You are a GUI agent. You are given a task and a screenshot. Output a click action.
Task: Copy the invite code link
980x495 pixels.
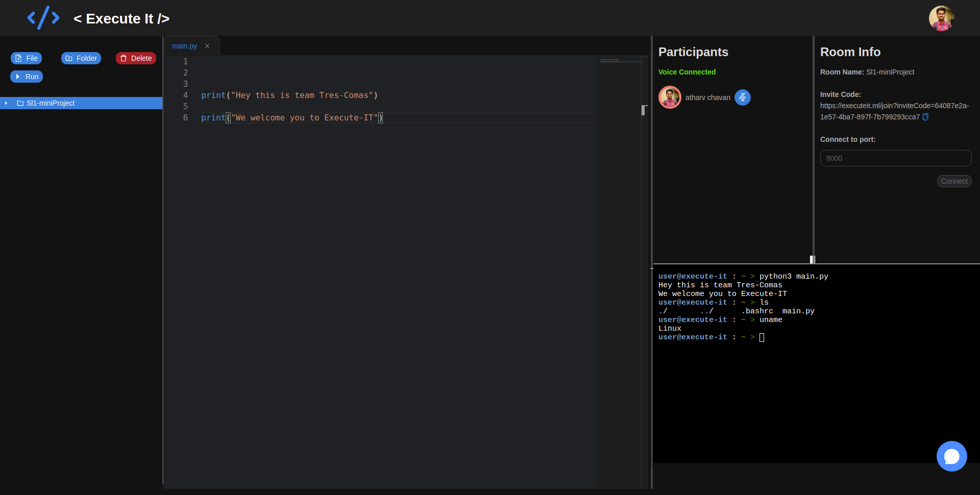point(925,117)
